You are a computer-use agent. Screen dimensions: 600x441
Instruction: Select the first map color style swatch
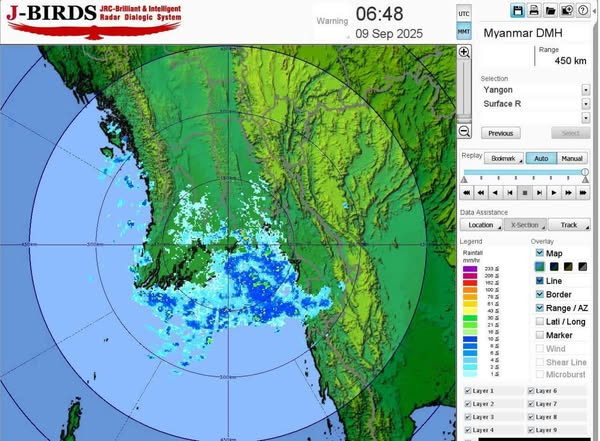538,266
